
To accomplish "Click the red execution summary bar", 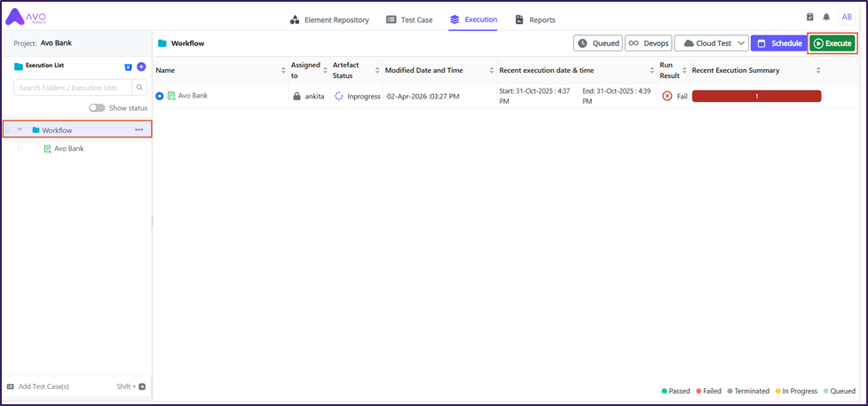I will 756,96.
